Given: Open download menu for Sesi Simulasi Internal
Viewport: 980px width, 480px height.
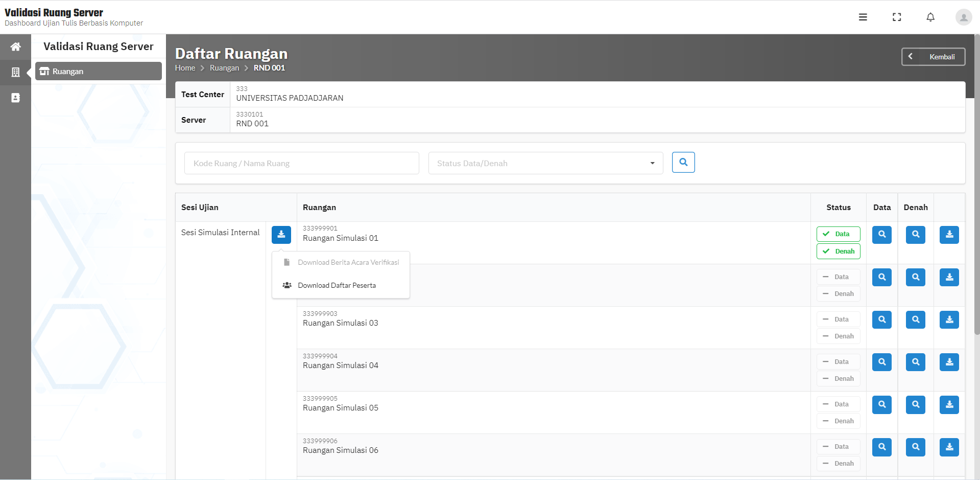Looking at the screenshot, I should click(281, 235).
